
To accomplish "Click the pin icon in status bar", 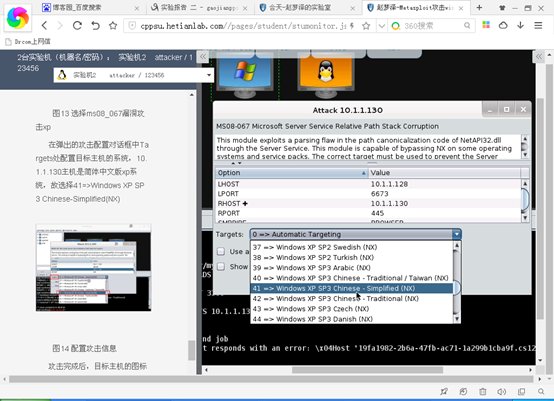I will click(x=444, y=391).
